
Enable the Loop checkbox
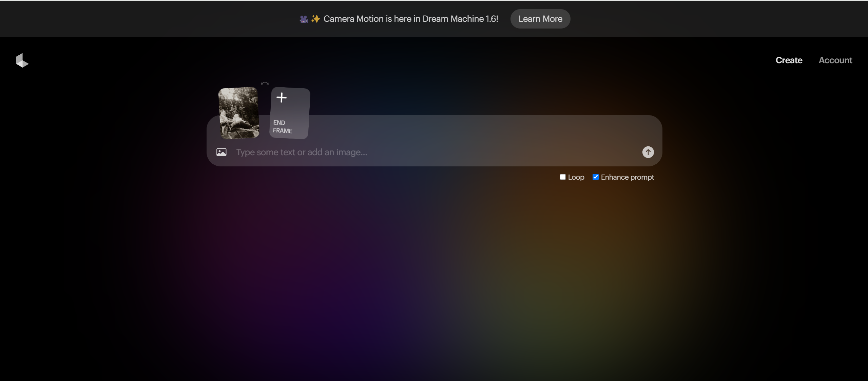pyautogui.click(x=562, y=177)
